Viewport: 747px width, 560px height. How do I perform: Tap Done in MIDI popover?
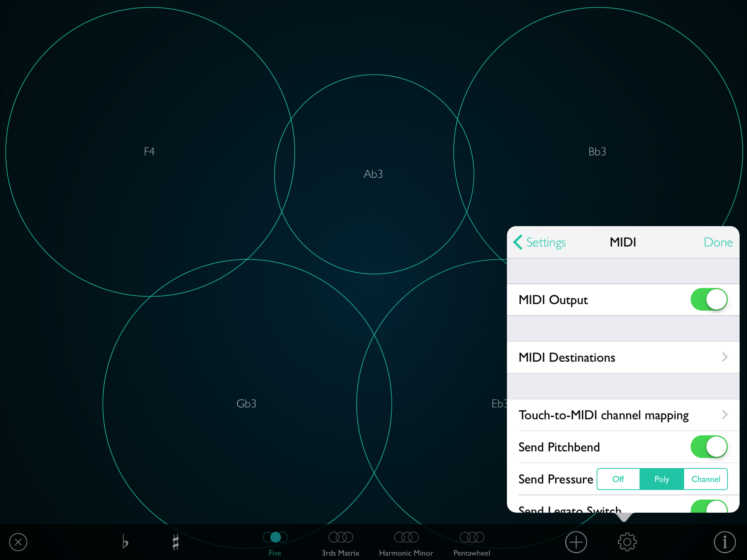[718, 242]
